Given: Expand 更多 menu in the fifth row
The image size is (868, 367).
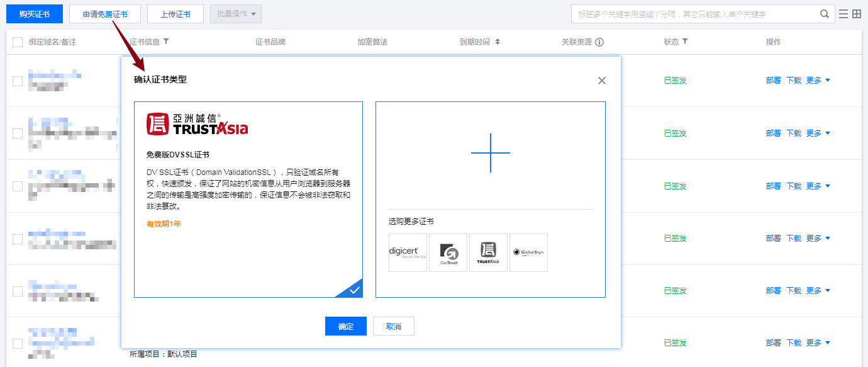Looking at the screenshot, I should coord(818,291).
